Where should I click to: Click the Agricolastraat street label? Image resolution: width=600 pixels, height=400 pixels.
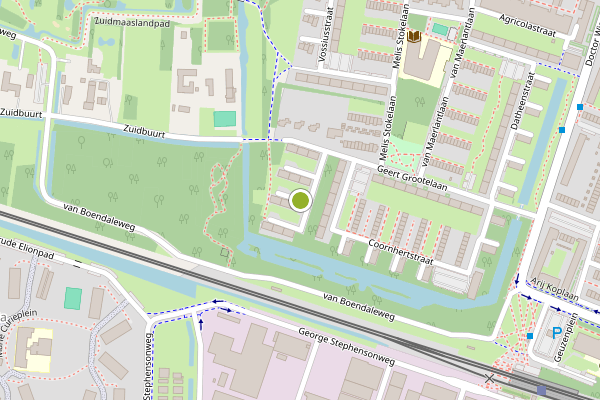pos(527,25)
